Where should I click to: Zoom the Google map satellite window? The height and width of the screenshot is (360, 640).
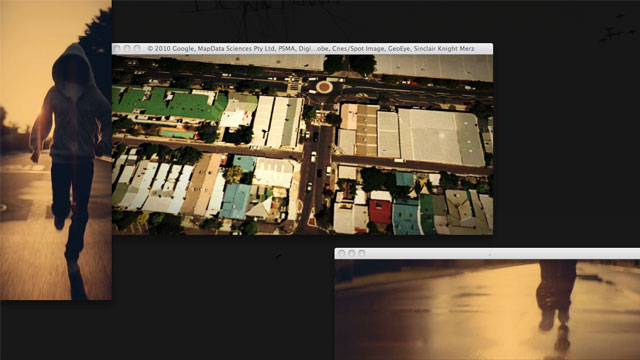point(137,49)
